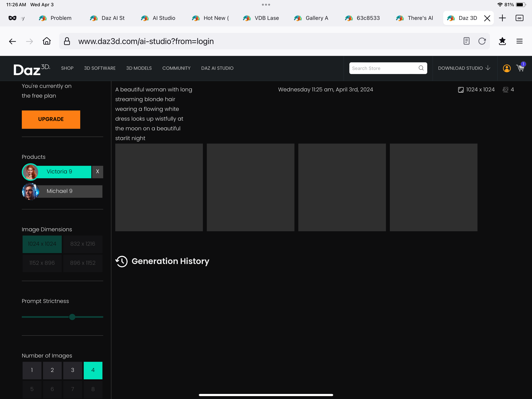
Task: Choose 3 as number of images
Action: click(x=73, y=370)
